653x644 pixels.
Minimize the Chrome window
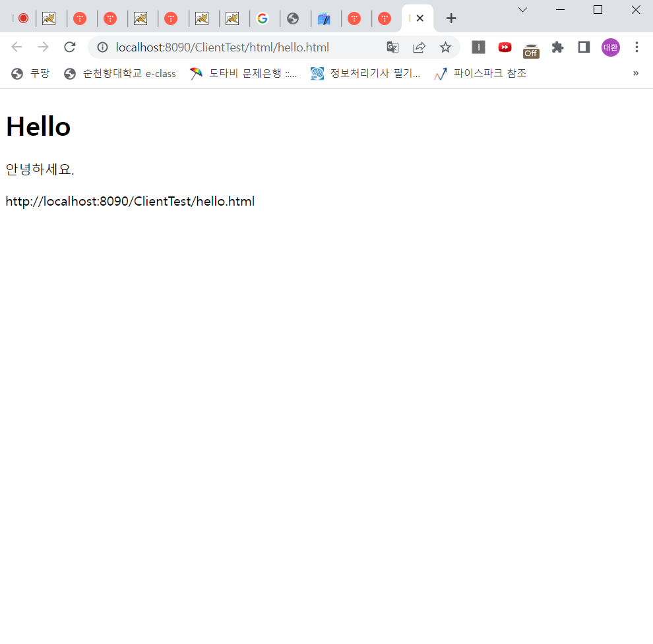pyautogui.click(x=560, y=10)
